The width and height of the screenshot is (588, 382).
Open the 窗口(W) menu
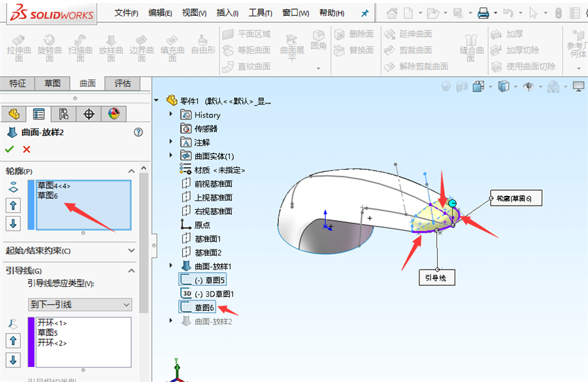pyautogui.click(x=295, y=13)
